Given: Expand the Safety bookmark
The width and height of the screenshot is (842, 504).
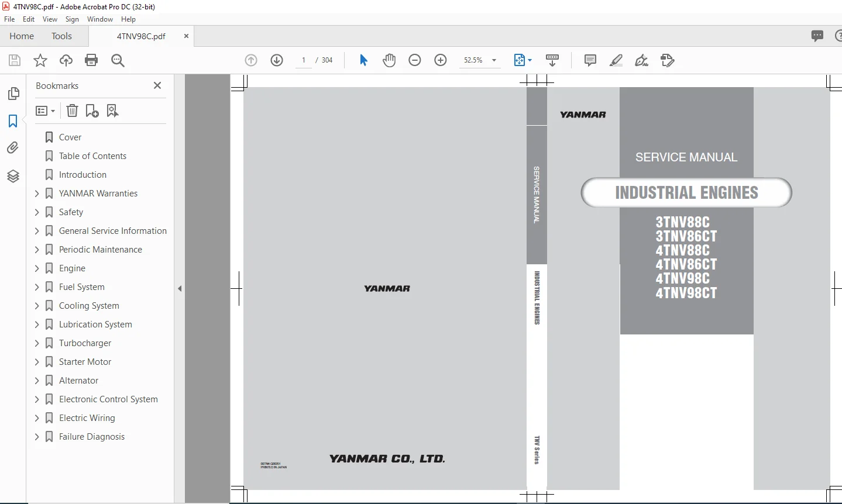Looking at the screenshot, I should 37,212.
